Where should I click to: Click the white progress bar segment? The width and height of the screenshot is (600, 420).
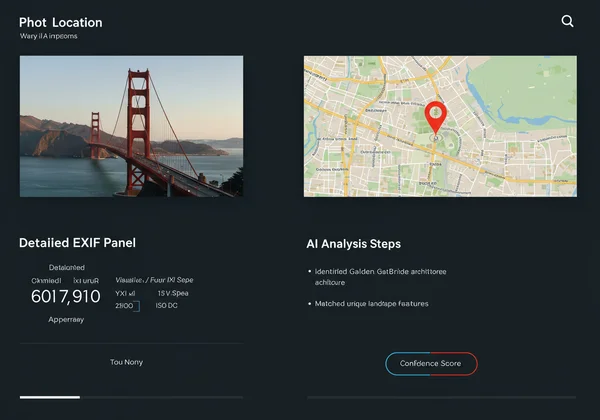click(x=50, y=397)
